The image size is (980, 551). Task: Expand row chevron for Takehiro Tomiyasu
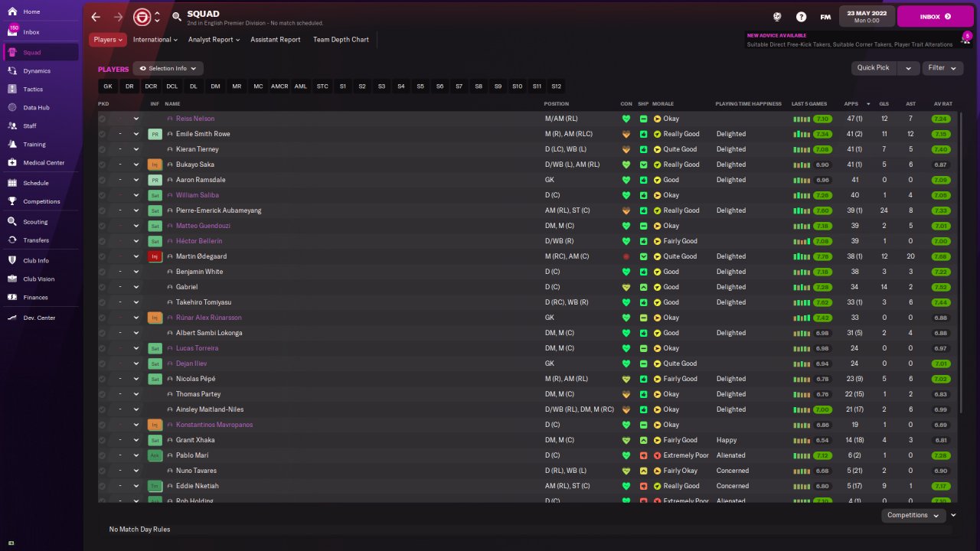[136, 302]
